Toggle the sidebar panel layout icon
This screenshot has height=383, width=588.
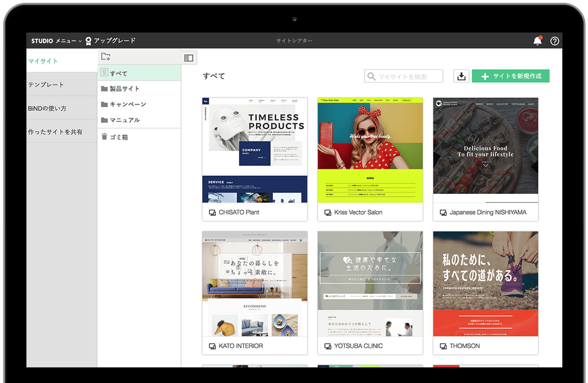pos(189,58)
